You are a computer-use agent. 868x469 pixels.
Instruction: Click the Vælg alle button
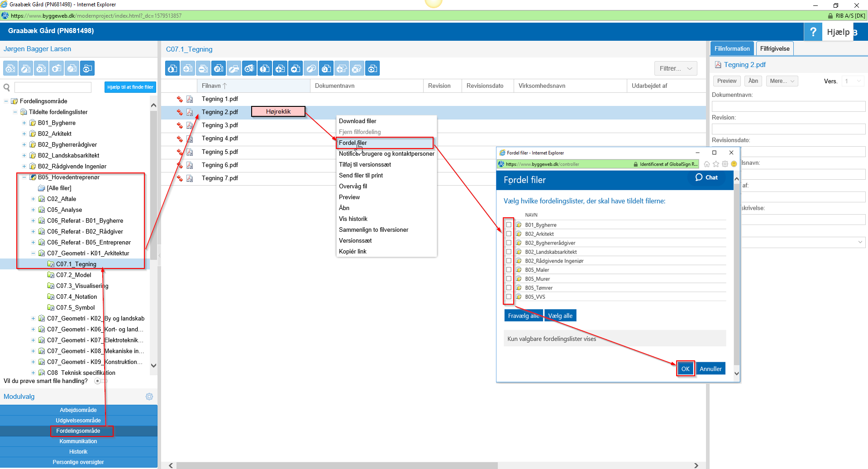[560, 316]
